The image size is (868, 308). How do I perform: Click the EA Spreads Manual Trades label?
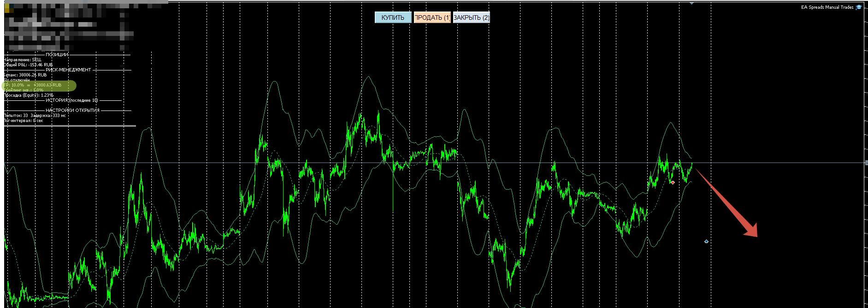coord(827,7)
